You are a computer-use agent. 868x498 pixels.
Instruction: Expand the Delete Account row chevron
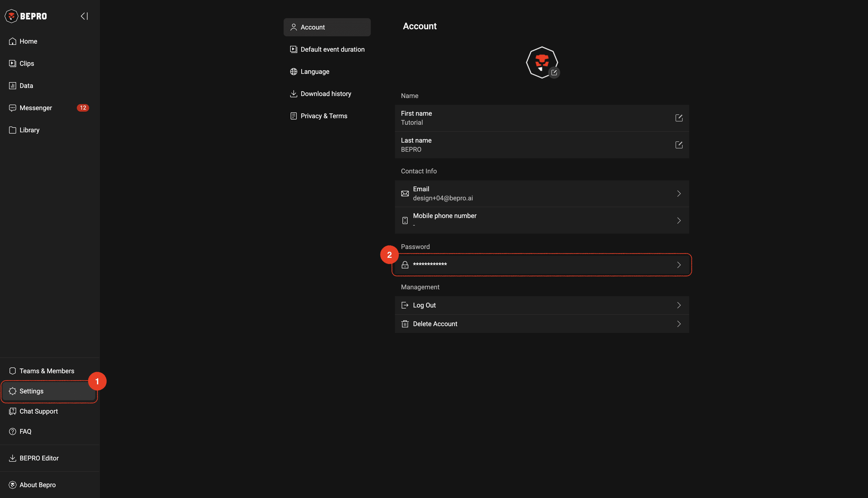679,324
